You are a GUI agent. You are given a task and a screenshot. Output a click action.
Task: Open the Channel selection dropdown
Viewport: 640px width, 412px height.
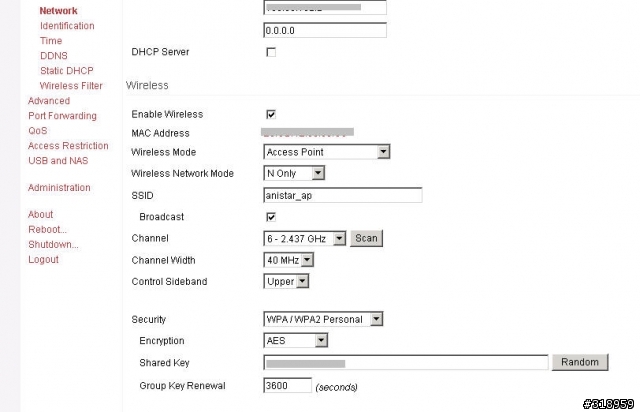point(305,239)
